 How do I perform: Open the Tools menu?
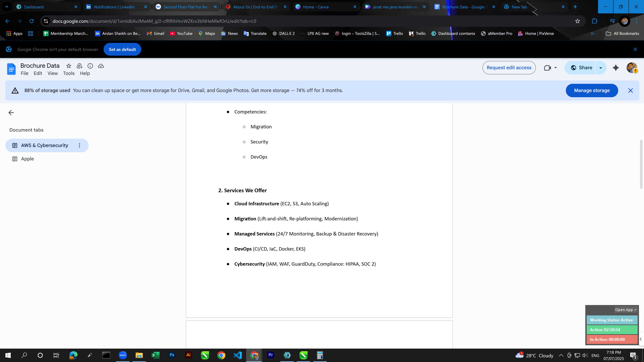coord(69,73)
